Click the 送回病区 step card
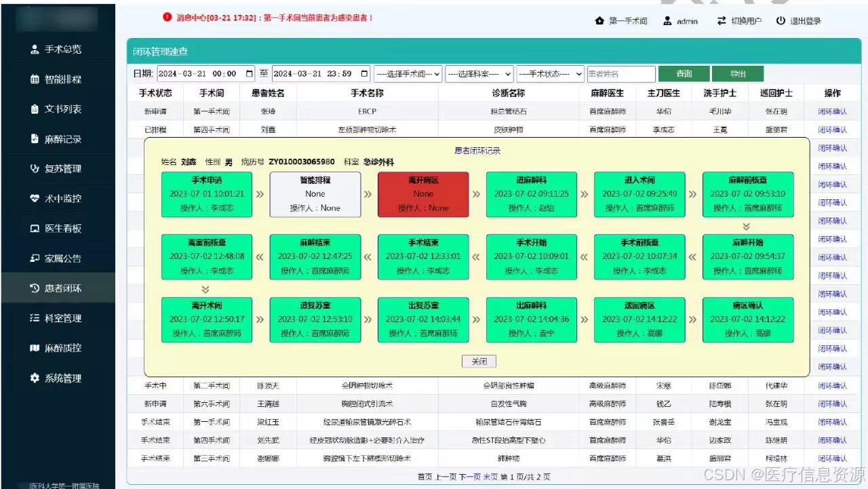The image size is (868, 489). click(x=639, y=320)
